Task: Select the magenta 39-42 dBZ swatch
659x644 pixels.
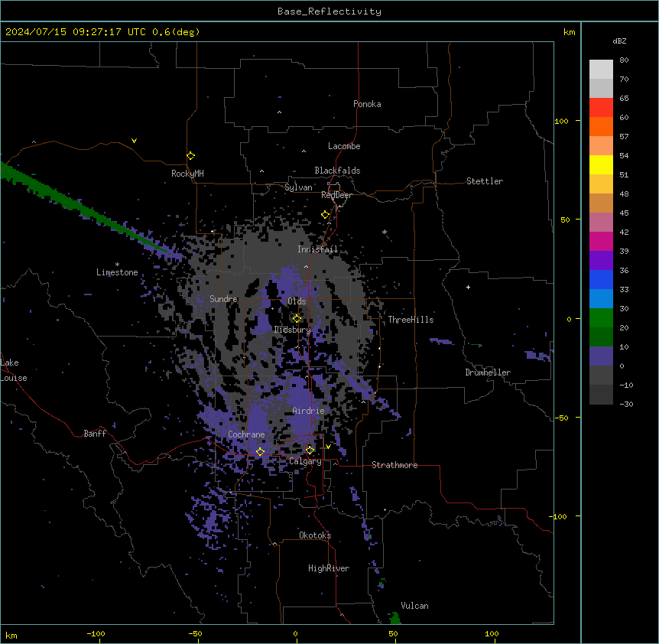Action: pos(601,241)
